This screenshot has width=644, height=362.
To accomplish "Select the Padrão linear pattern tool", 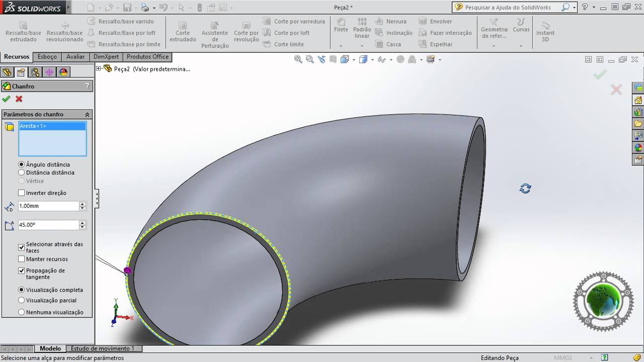I will click(362, 29).
